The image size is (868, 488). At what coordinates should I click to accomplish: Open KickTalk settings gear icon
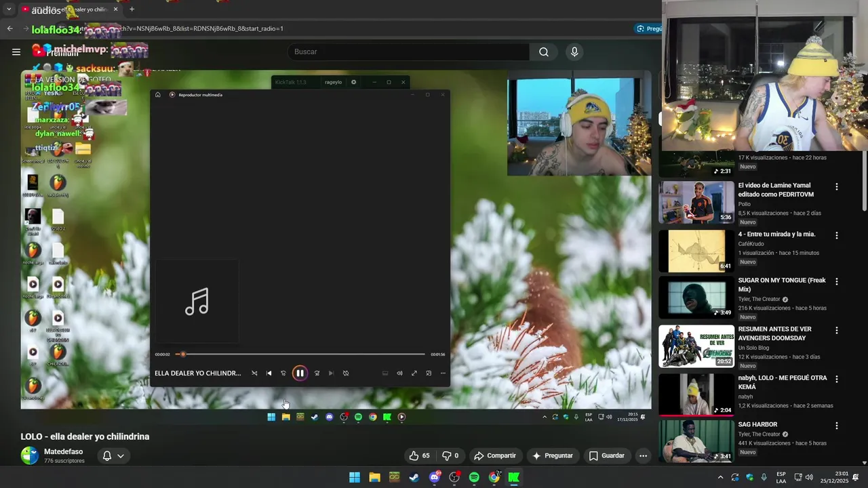pos(353,82)
